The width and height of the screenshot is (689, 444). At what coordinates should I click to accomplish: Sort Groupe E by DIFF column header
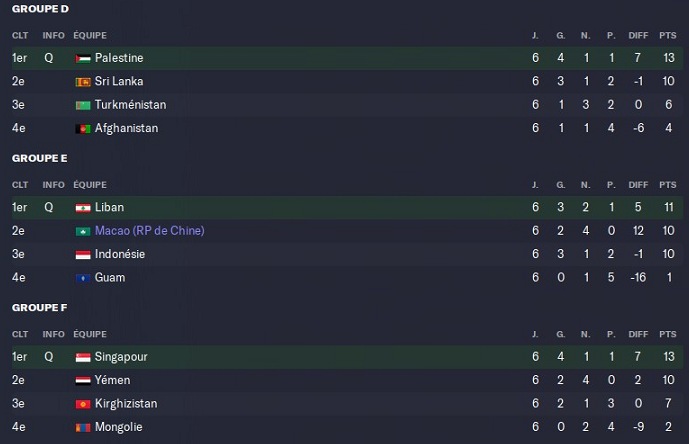pyautogui.click(x=638, y=185)
